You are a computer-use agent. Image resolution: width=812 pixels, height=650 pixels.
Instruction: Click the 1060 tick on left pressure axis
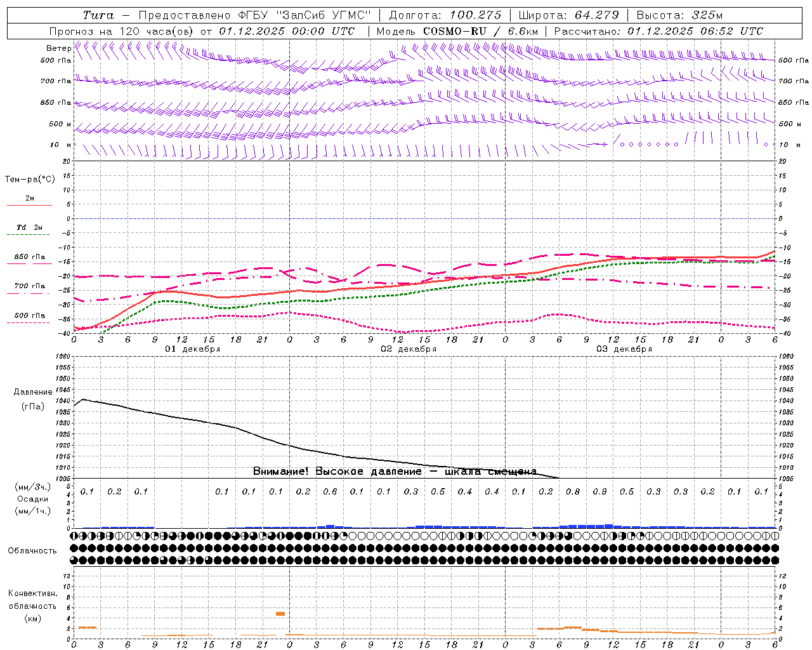[64, 357]
